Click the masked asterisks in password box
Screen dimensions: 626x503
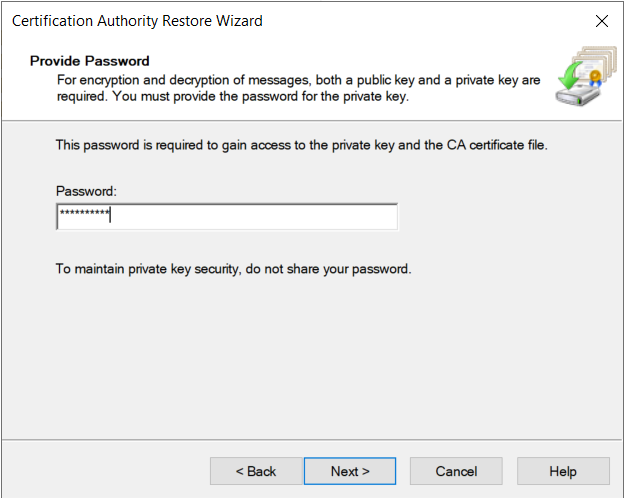[x=84, y=213]
